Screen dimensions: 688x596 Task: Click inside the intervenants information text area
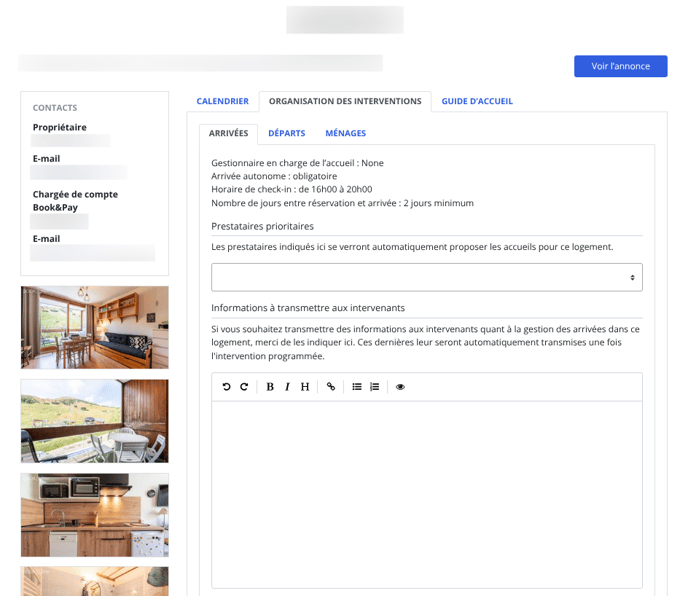[x=426, y=494]
